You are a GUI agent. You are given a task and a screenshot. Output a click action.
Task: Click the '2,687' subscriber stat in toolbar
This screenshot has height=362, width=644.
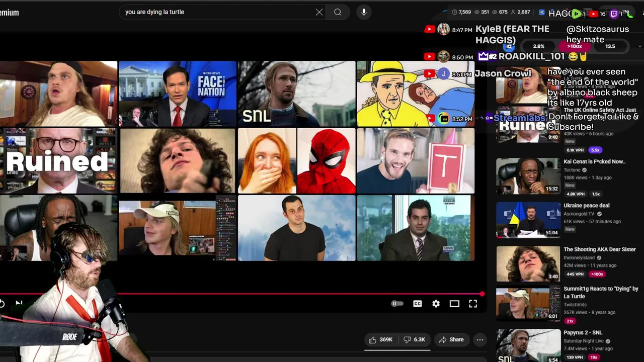(520, 12)
